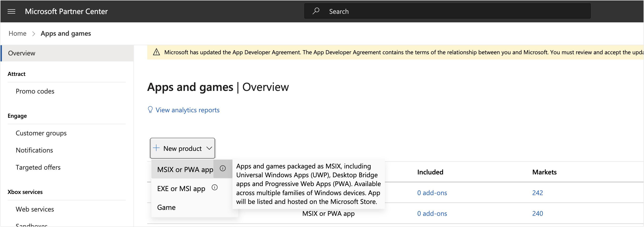Show info for MSIX or PWA app
The image size is (644, 227).
point(223,168)
